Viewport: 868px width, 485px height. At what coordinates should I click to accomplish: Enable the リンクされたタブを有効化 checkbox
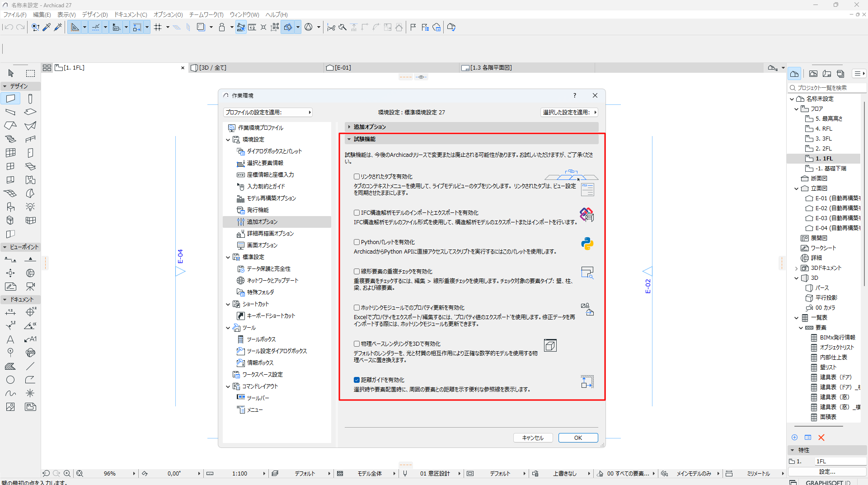[x=357, y=176]
